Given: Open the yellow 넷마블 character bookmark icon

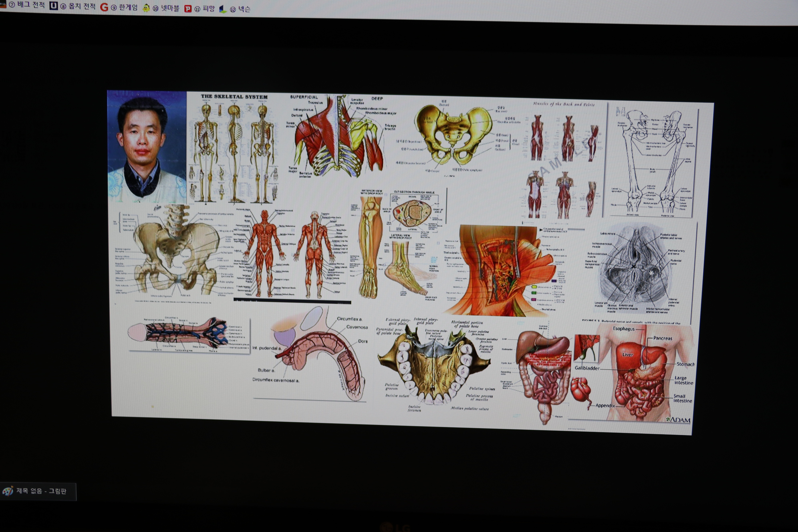Looking at the screenshot, I should point(146,8).
